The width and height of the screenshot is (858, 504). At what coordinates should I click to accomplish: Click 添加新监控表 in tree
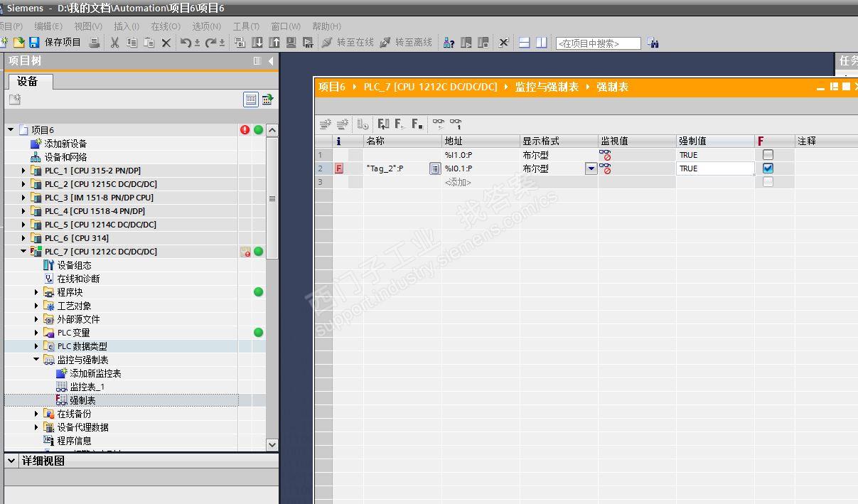(x=95, y=373)
